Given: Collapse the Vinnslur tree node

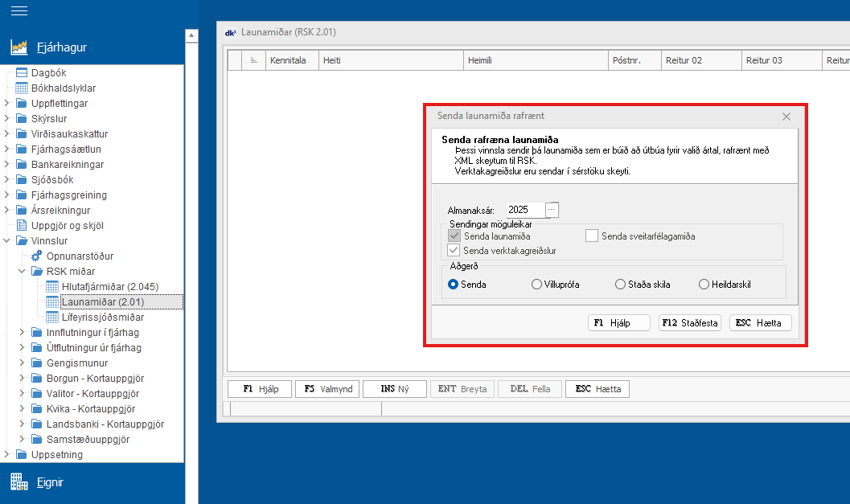Looking at the screenshot, I should (7, 240).
